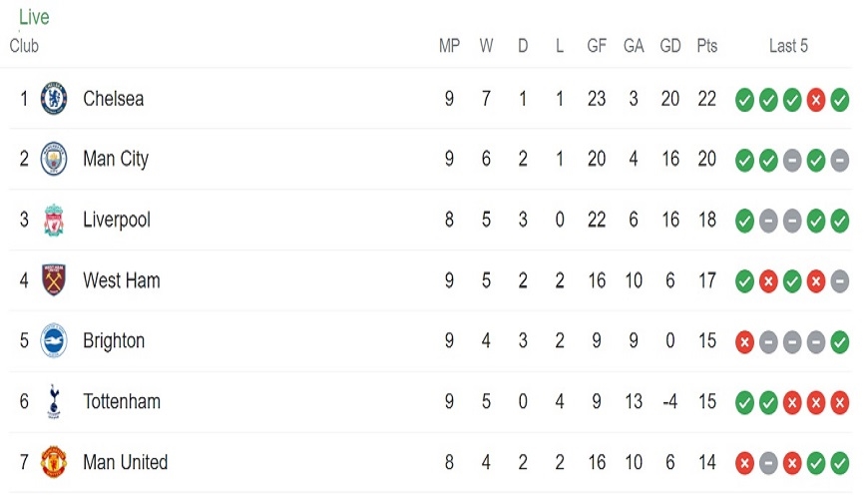Click the Man United club crest

click(x=54, y=462)
